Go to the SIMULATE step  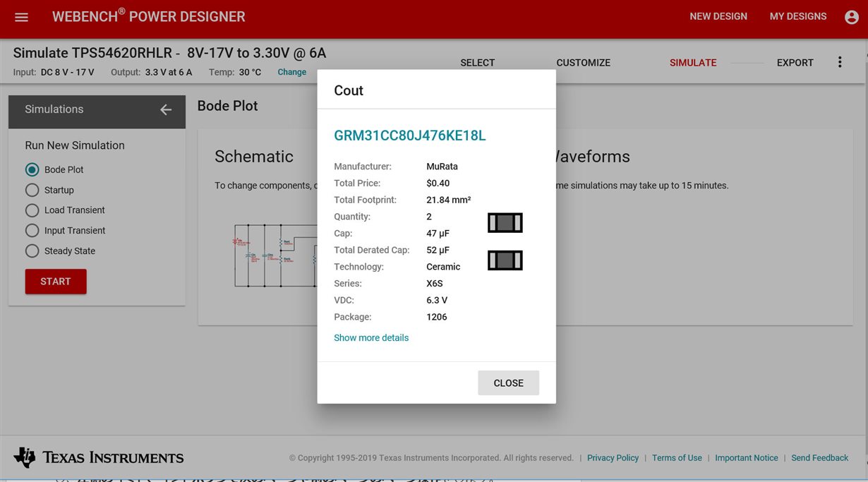tap(693, 63)
